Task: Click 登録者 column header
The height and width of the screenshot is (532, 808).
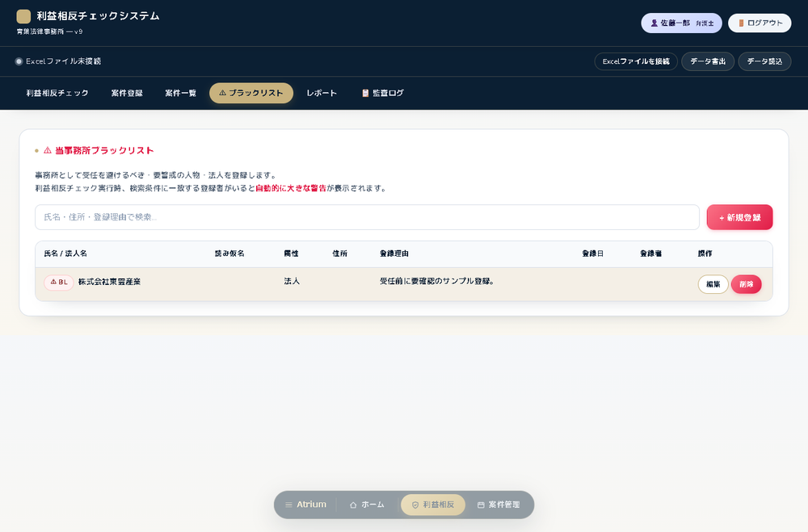Action: (650, 253)
